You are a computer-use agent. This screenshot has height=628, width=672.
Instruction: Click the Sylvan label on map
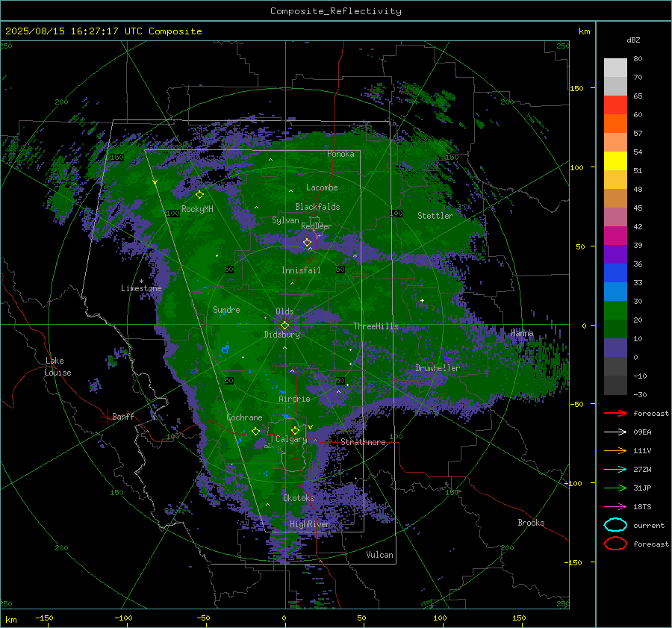[285, 220]
